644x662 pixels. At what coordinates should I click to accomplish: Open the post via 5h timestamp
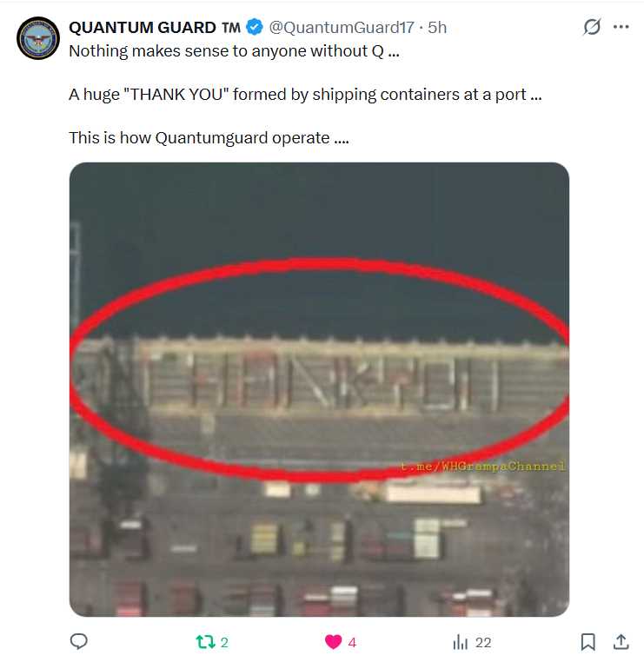[437, 28]
